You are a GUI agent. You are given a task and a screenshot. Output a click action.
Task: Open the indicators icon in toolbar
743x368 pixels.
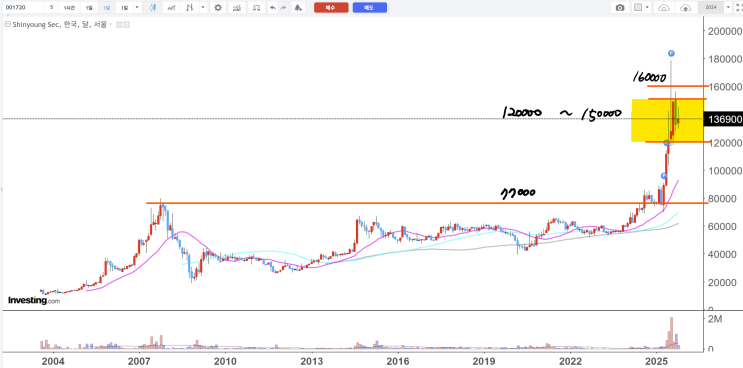coord(238,8)
